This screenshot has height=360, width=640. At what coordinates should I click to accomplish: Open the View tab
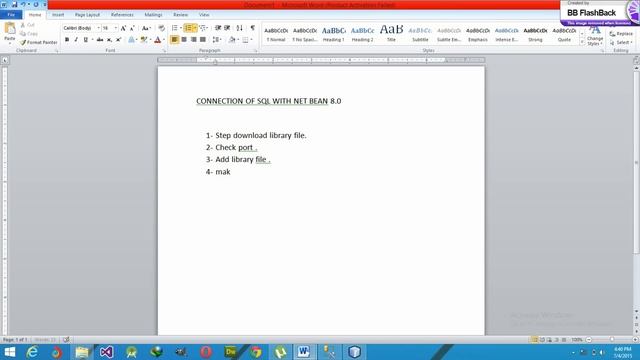(204, 15)
